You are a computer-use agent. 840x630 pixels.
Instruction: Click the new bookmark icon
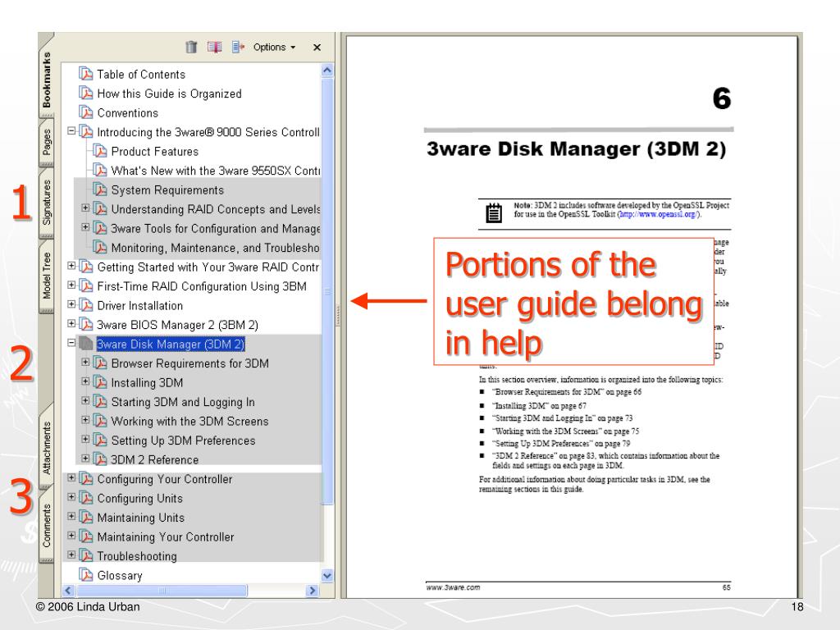[x=215, y=47]
